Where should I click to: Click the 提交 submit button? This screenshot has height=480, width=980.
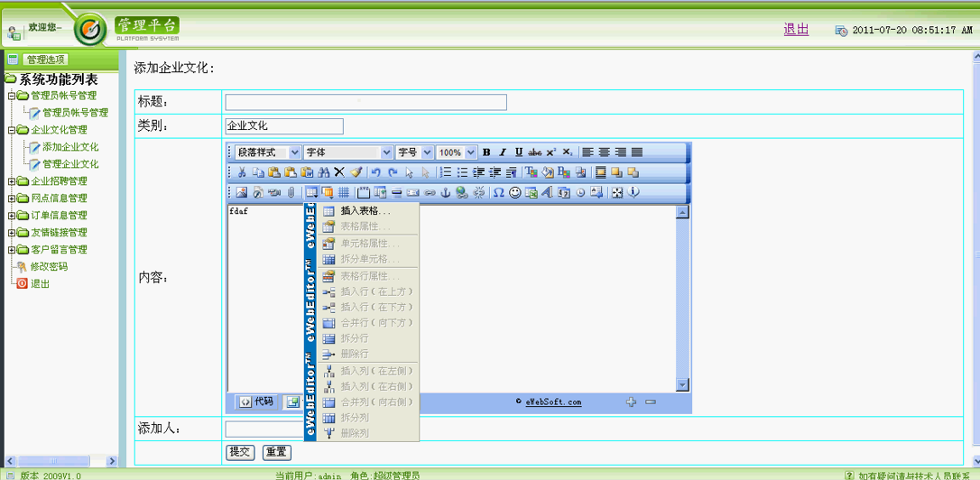[240, 452]
